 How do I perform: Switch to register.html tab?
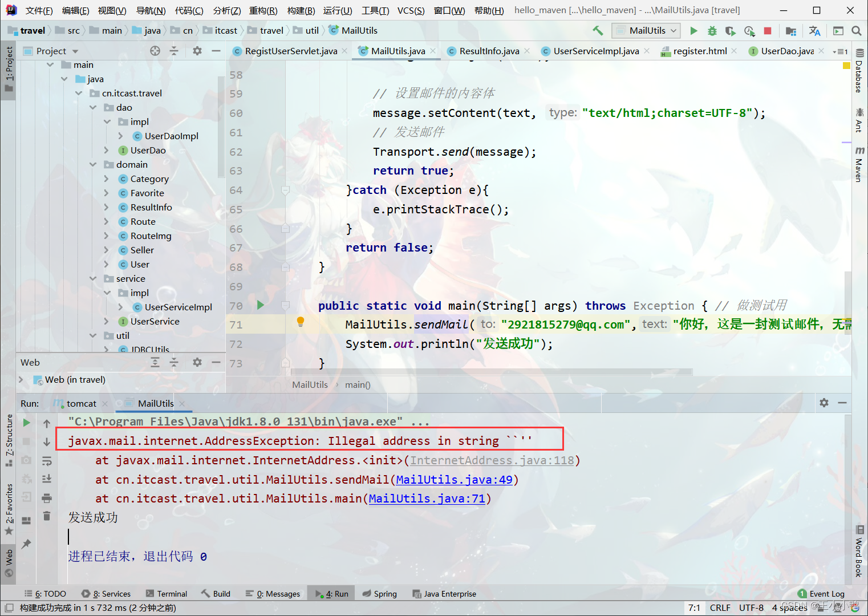tap(700, 51)
